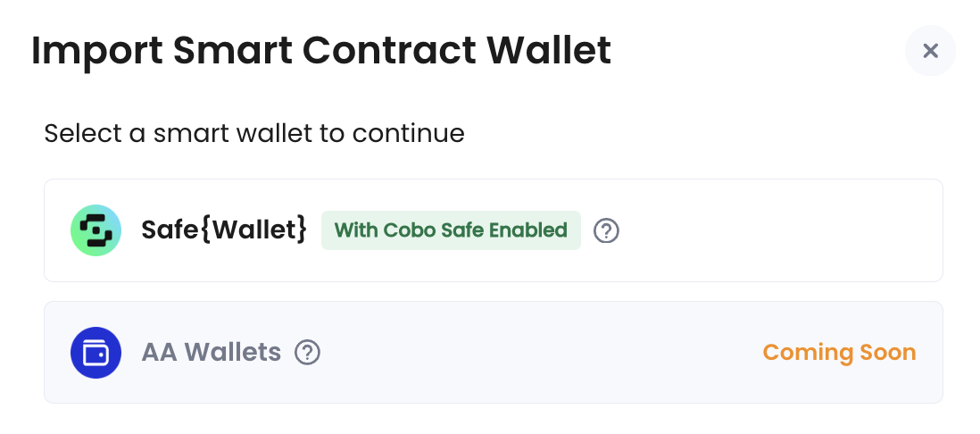Screen dimensions: 980x434
Task: Open help tooltip next to AA Wallets
Action: (x=307, y=353)
